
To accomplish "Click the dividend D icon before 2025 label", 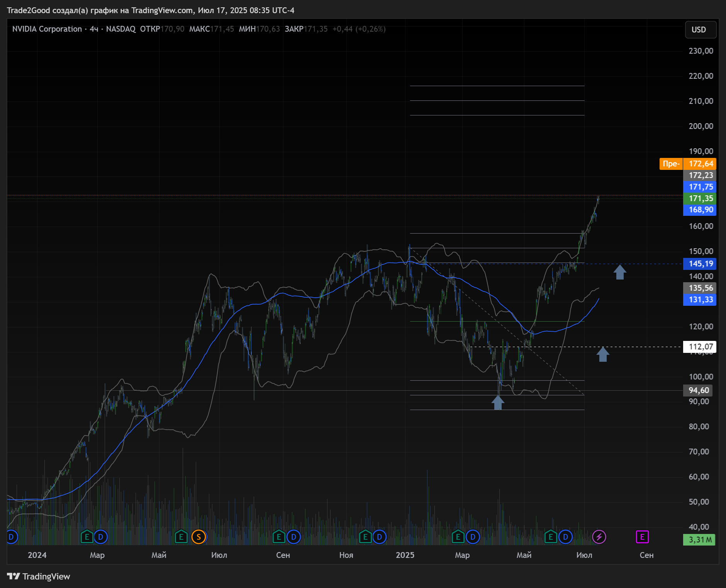I will (x=379, y=537).
